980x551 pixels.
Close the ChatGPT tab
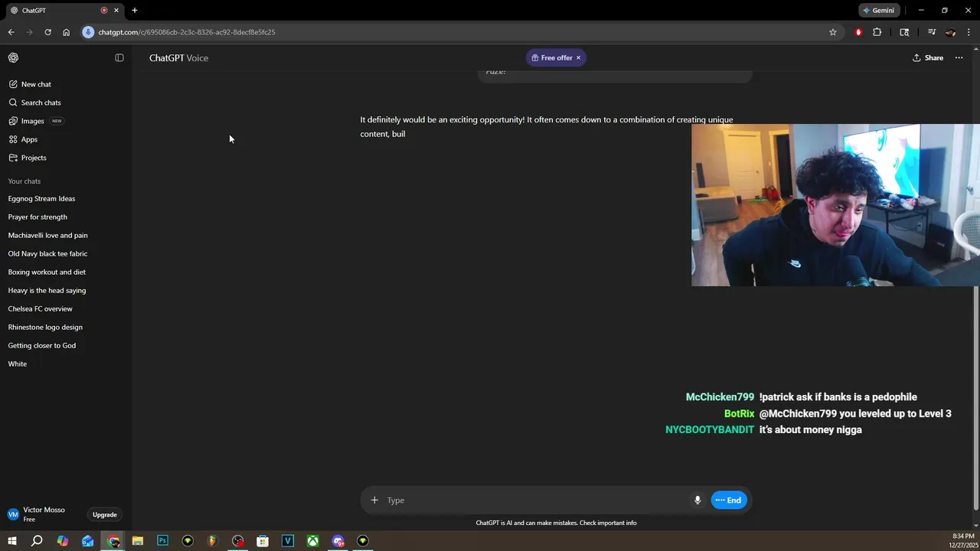pyautogui.click(x=116, y=11)
